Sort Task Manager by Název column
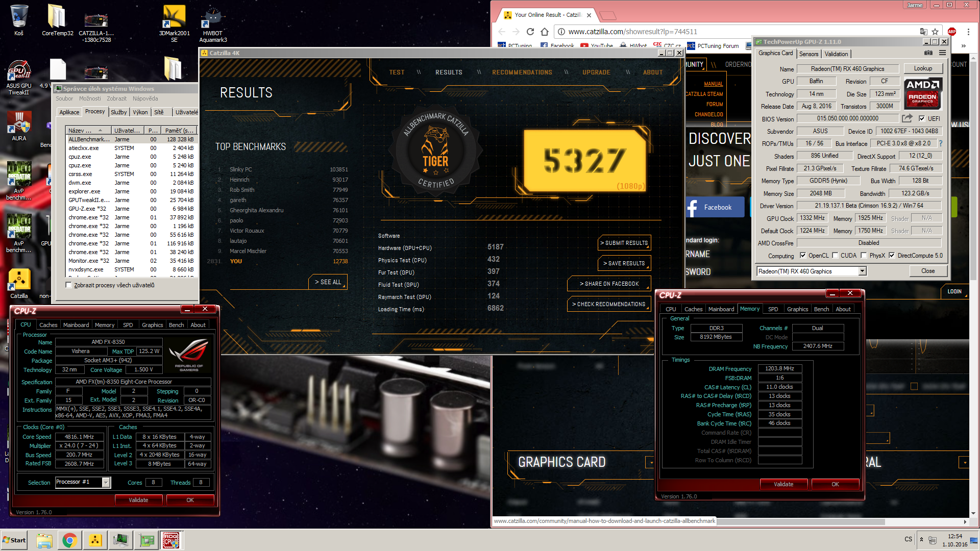980x551 pixels. point(88,131)
